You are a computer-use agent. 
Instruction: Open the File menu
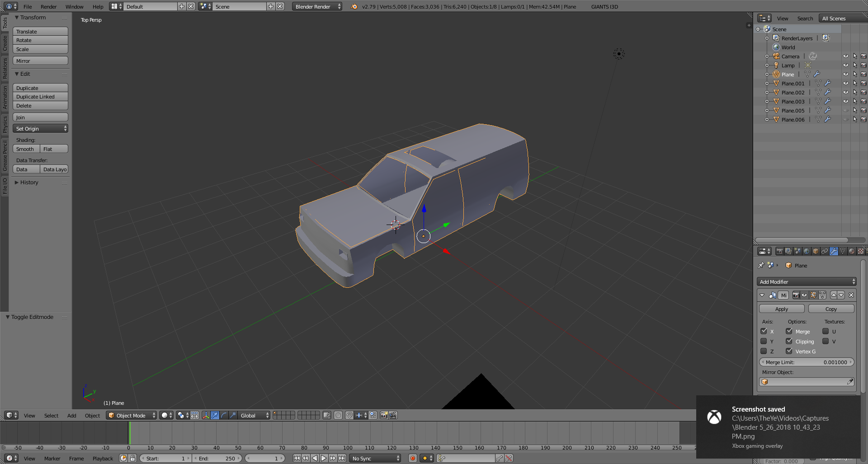click(x=28, y=6)
